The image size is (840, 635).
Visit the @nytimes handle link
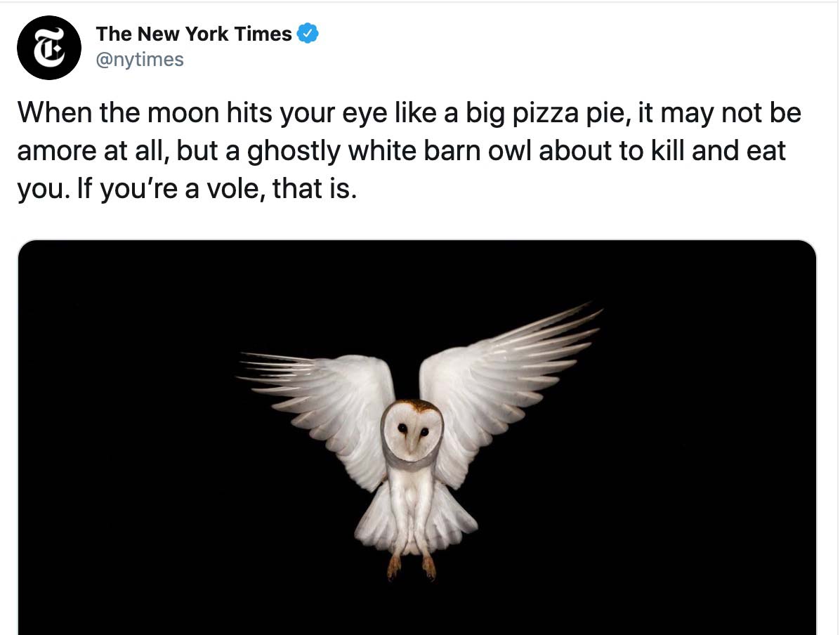point(140,60)
